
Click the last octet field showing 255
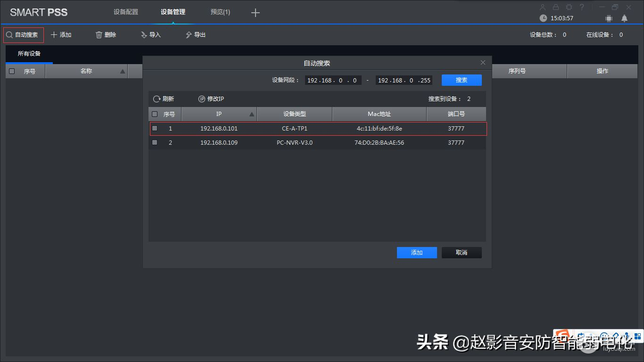(x=425, y=80)
